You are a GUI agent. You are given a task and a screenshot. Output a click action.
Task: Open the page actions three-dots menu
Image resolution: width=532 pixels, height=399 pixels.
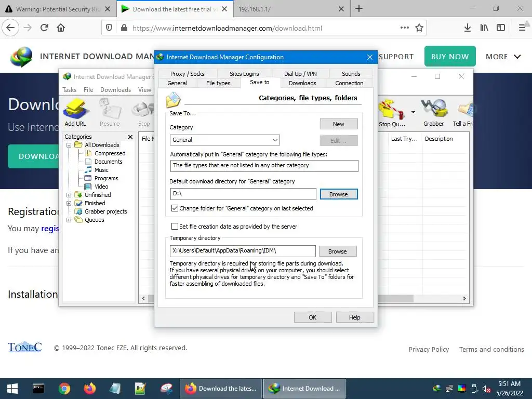tap(404, 28)
